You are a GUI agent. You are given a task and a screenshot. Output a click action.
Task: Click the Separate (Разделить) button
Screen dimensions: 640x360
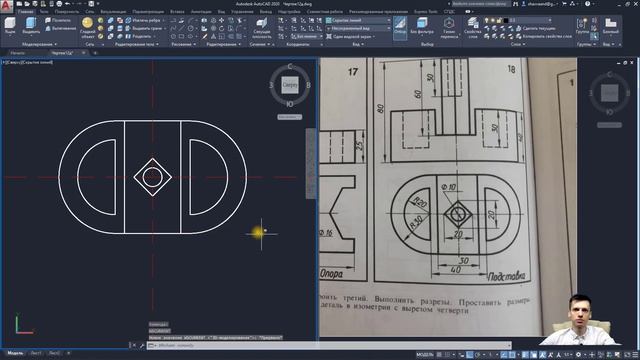140,36
